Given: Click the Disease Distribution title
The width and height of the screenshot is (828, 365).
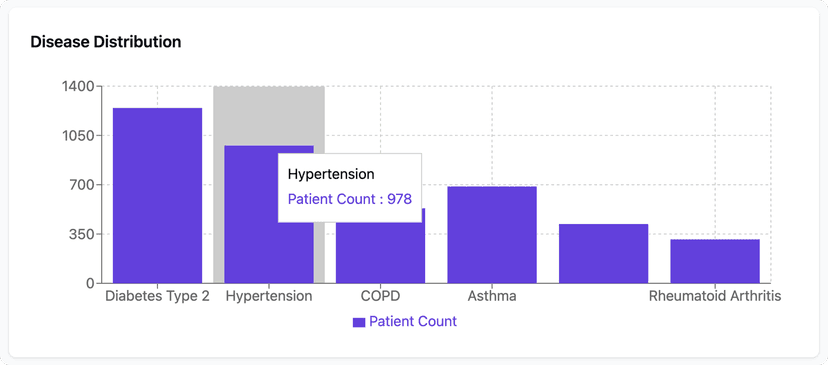Looking at the screenshot, I should (106, 42).
